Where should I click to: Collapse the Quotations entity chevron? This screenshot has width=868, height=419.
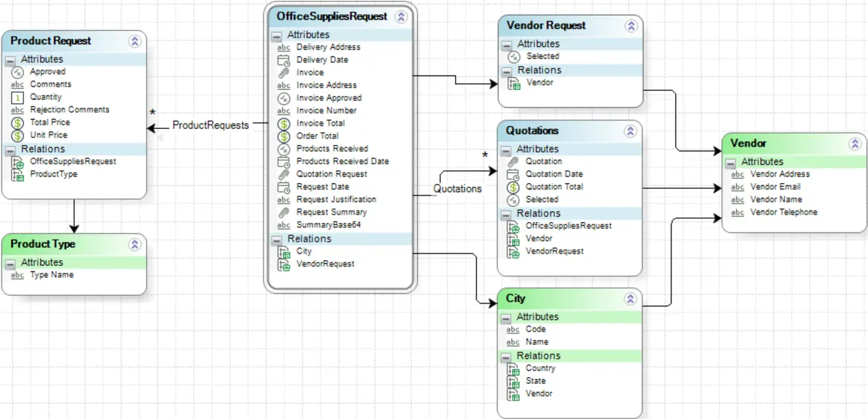point(630,131)
